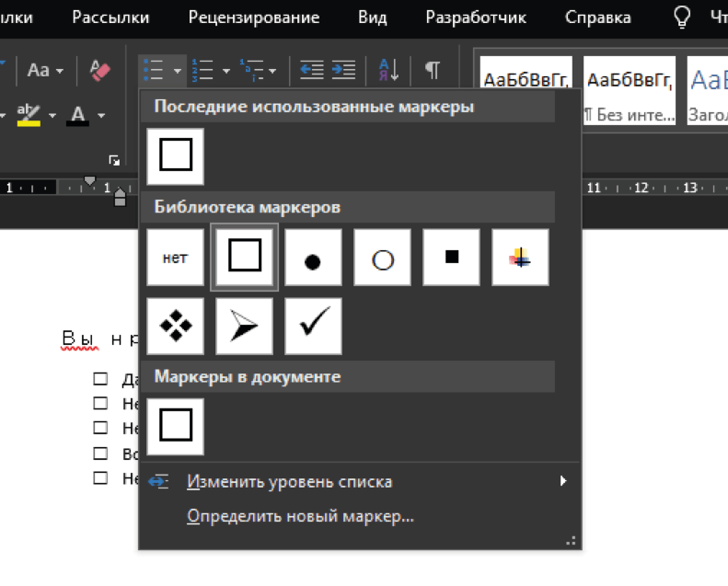
Task: Select hollow square bullet in library
Action: coord(245,258)
